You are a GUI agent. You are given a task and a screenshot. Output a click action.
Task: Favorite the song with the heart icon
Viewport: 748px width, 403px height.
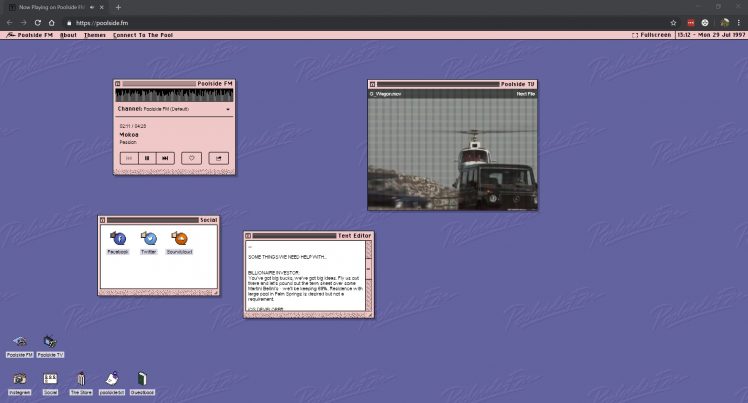click(193, 158)
